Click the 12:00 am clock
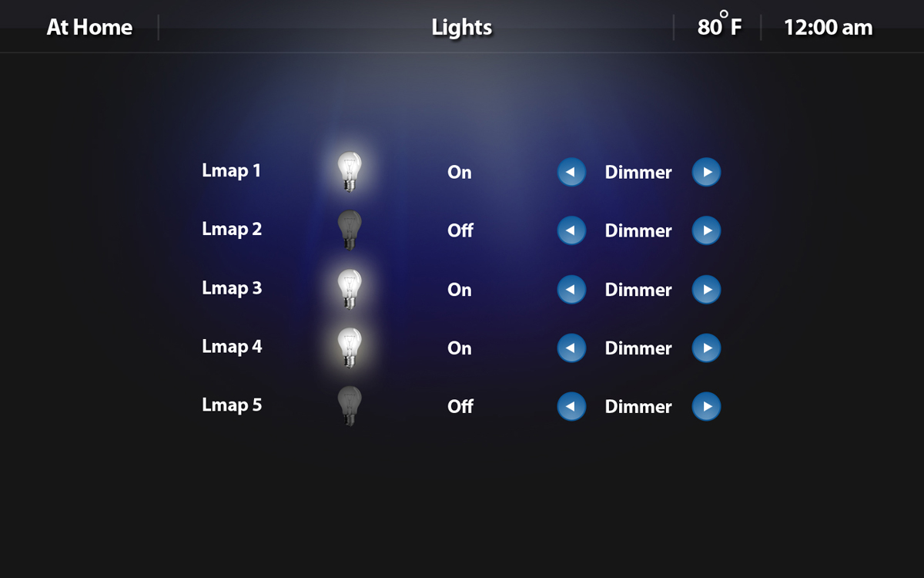Image resolution: width=924 pixels, height=578 pixels. coord(828,28)
